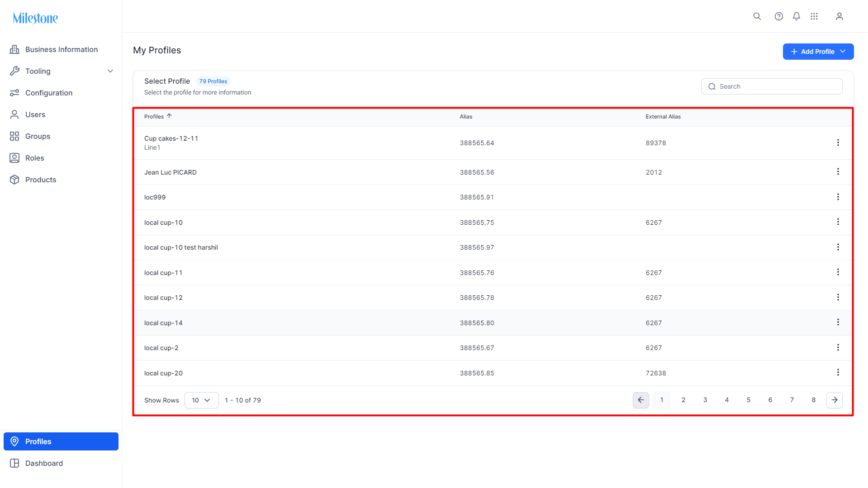Go to the next page arrow
This screenshot has width=868, height=488.
834,400
